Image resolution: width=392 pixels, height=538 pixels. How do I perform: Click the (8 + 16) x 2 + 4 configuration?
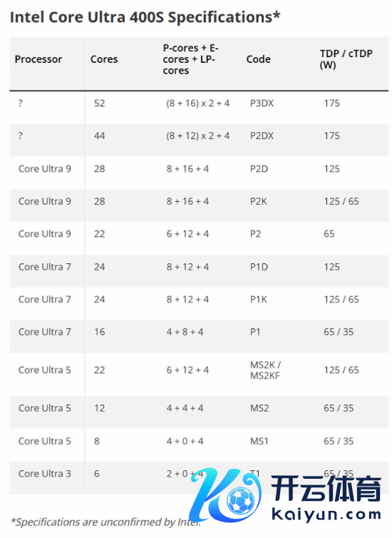pos(198,103)
